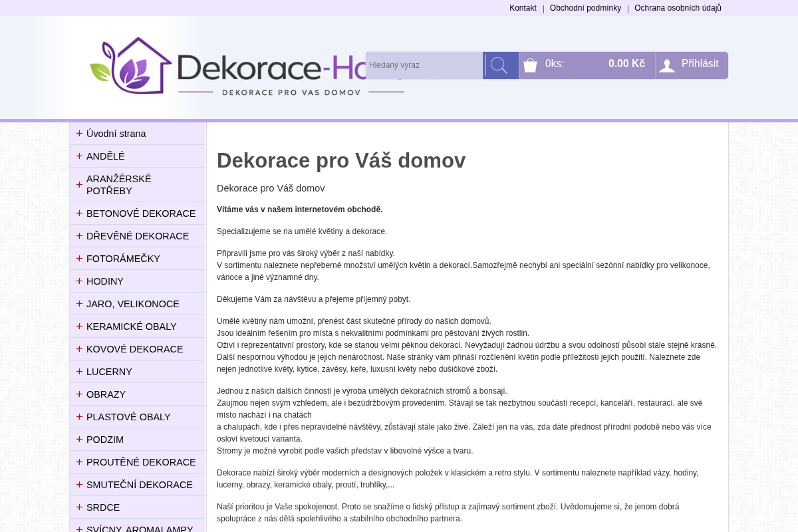Open SMUTEČNÍ DEKORACE category
Viewport: 798px width, 532px height.
(x=138, y=485)
